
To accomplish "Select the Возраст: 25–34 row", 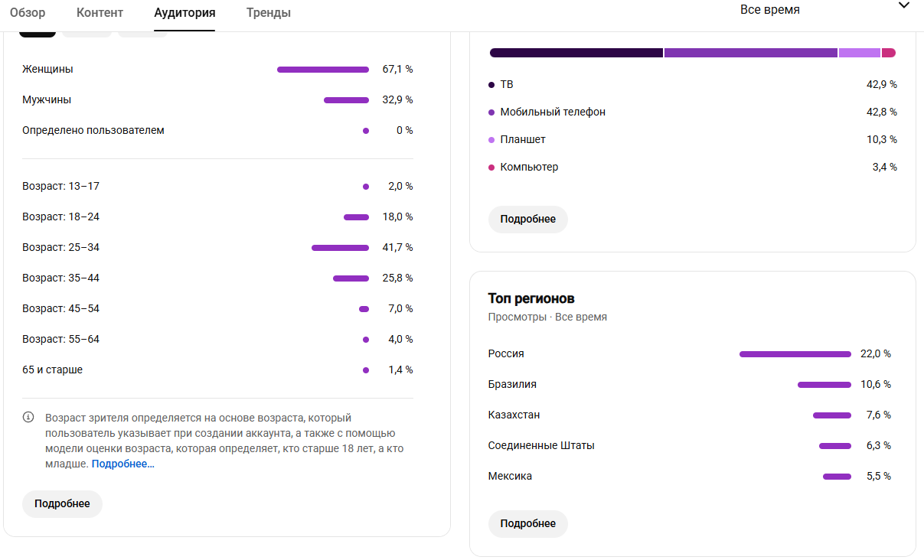I will [x=217, y=248].
